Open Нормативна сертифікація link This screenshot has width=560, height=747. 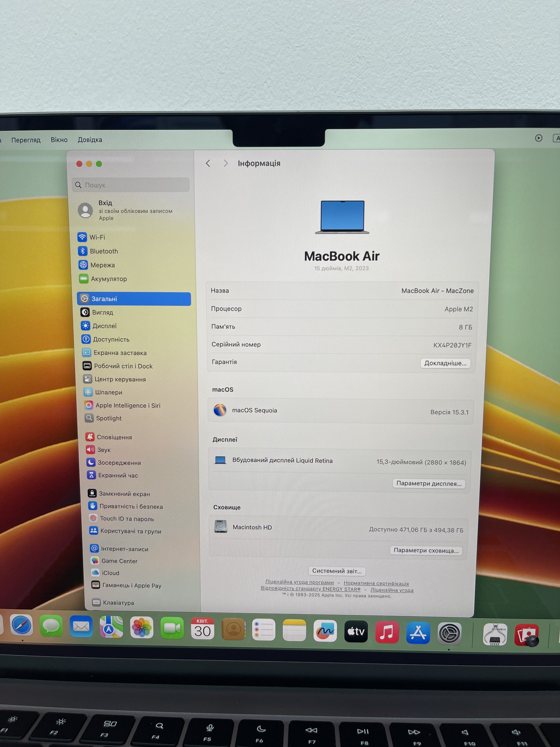click(376, 583)
